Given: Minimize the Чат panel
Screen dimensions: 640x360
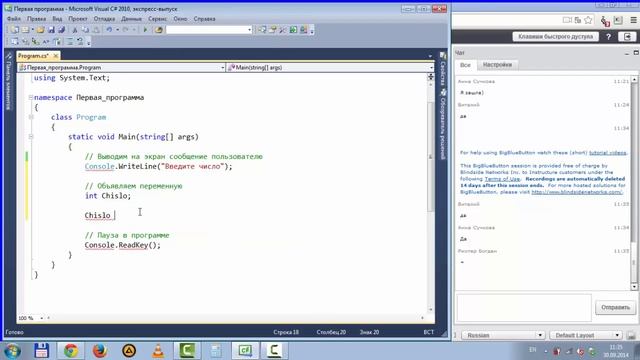Looking at the screenshot, I should pos(627,53).
